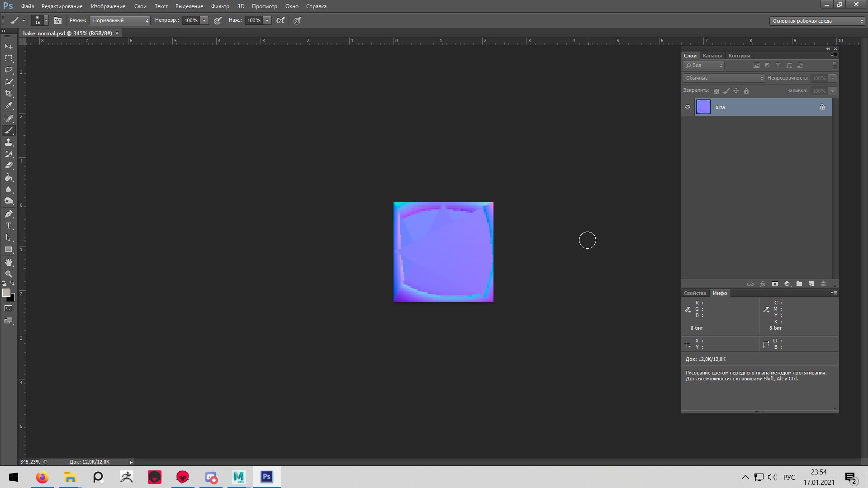Toggle lock transparent pixels
This screenshot has width=868, height=488.
click(716, 90)
